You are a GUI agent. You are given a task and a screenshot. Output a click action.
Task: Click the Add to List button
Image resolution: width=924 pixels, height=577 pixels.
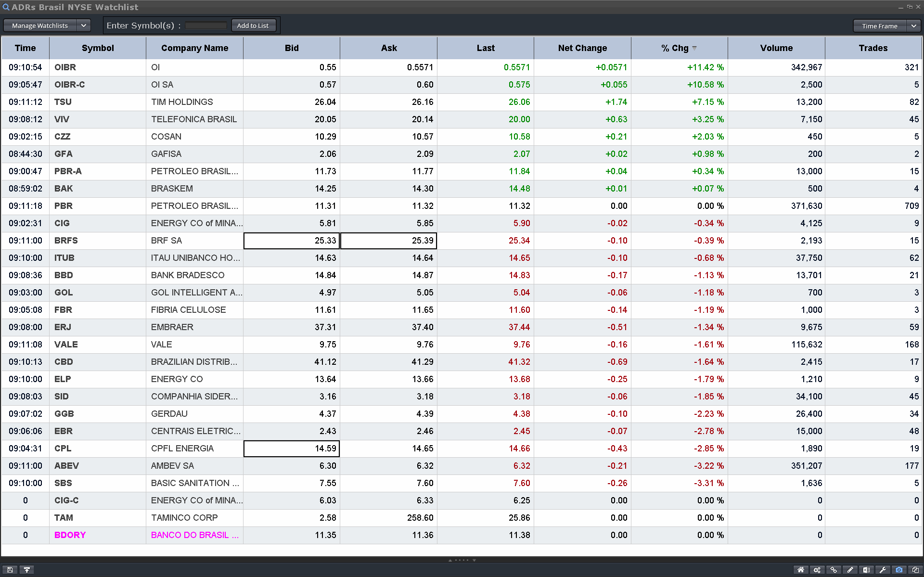pos(253,26)
